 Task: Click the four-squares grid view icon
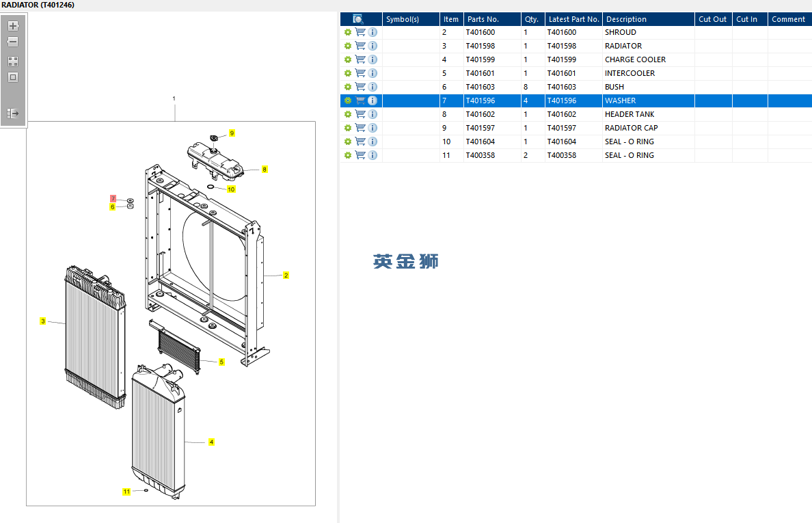point(14,61)
